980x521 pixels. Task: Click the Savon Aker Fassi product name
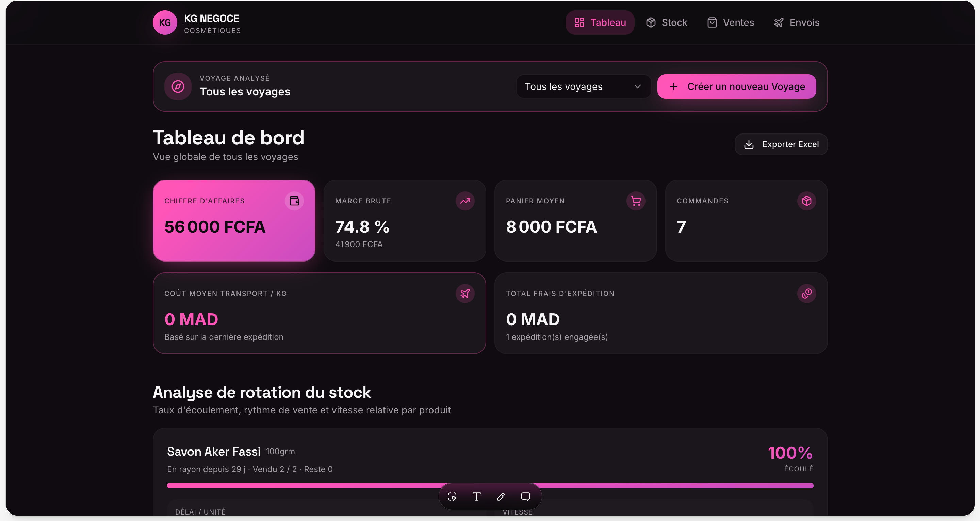[x=214, y=451]
